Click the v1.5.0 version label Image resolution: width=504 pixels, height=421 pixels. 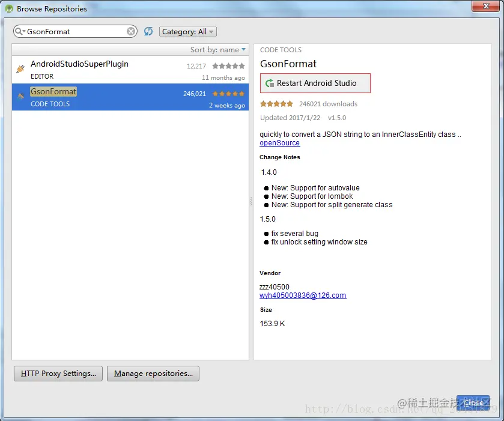[337, 118]
